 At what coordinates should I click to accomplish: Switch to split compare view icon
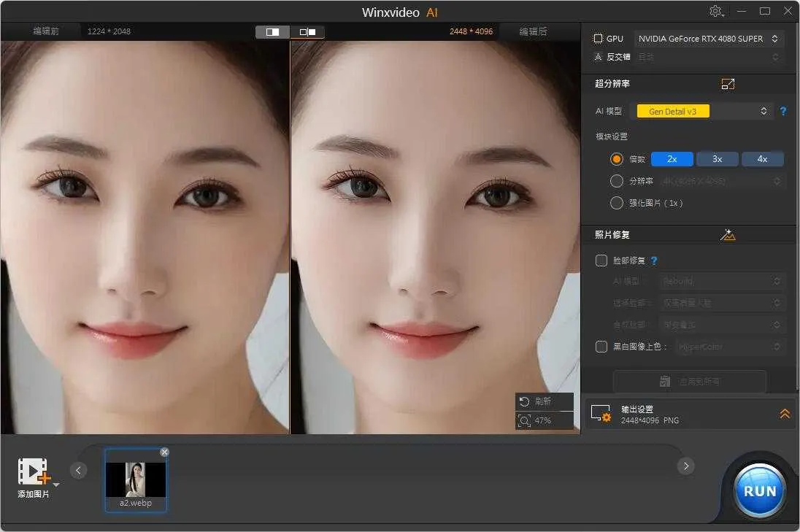(307, 32)
